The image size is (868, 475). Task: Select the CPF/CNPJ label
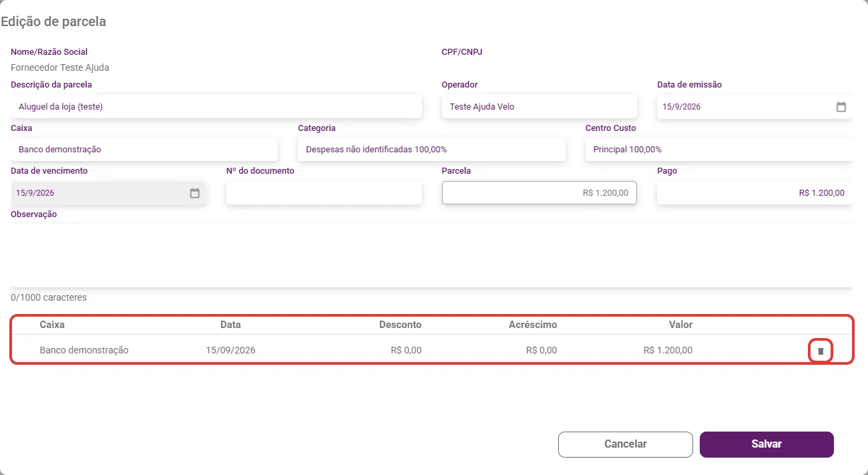(x=462, y=51)
